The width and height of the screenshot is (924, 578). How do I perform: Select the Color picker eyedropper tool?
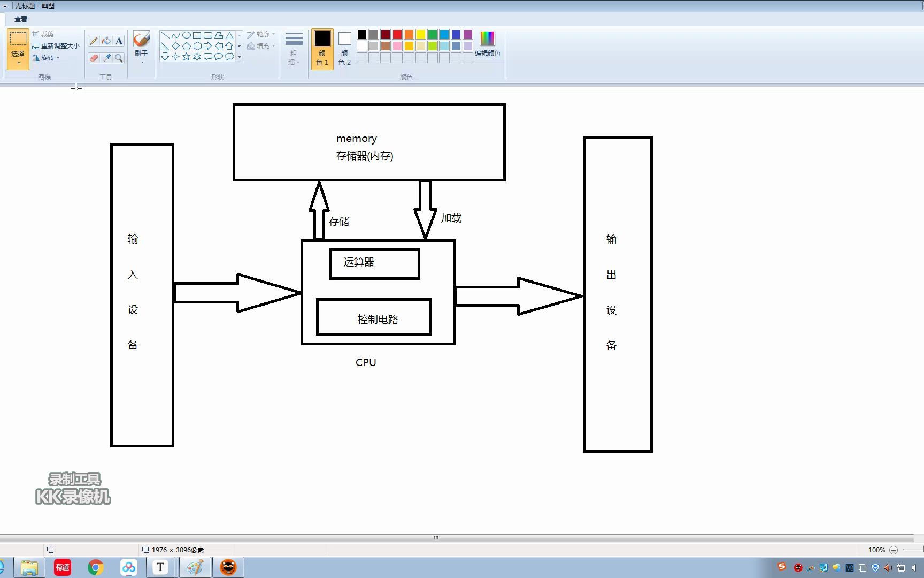pos(106,58)
